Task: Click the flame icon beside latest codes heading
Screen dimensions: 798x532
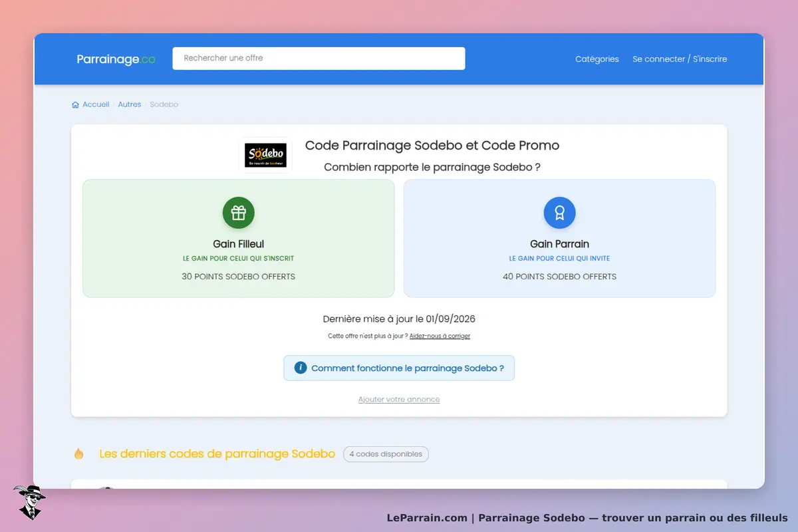Action: coord(79,454)
